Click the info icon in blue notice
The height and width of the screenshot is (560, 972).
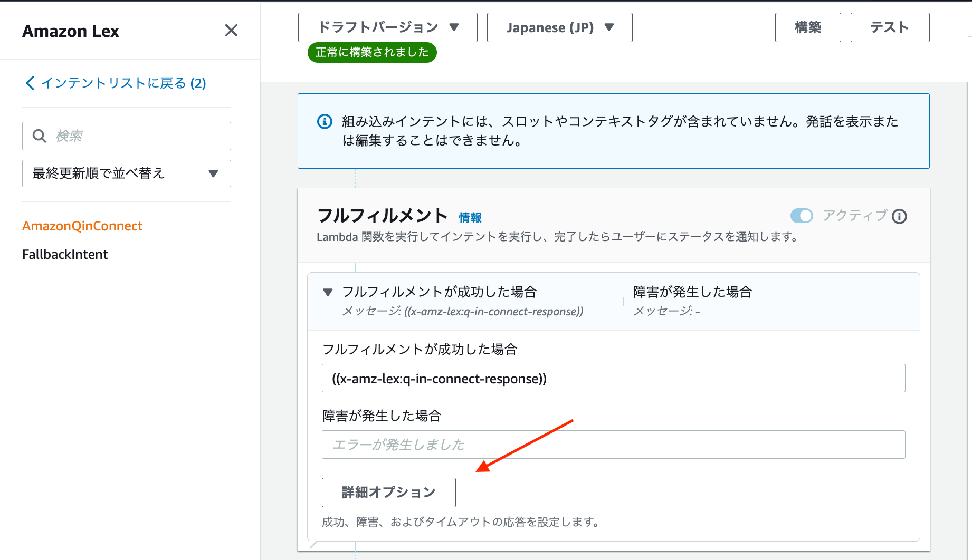point(325,122)
